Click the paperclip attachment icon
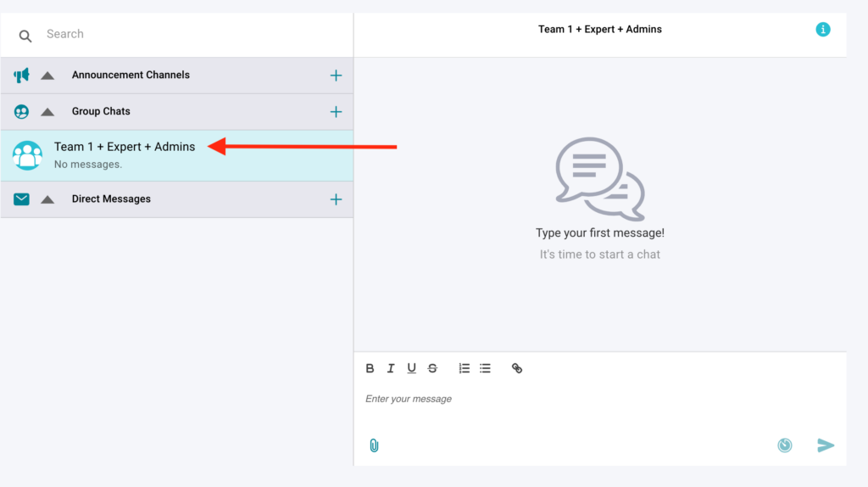 pyautogui.click(x=374, y=445)
